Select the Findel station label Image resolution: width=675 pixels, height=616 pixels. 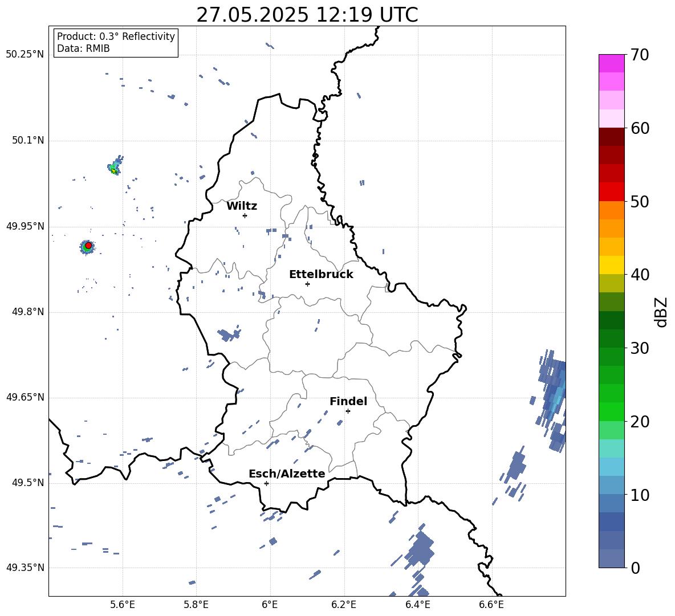(x=348, y=401)
